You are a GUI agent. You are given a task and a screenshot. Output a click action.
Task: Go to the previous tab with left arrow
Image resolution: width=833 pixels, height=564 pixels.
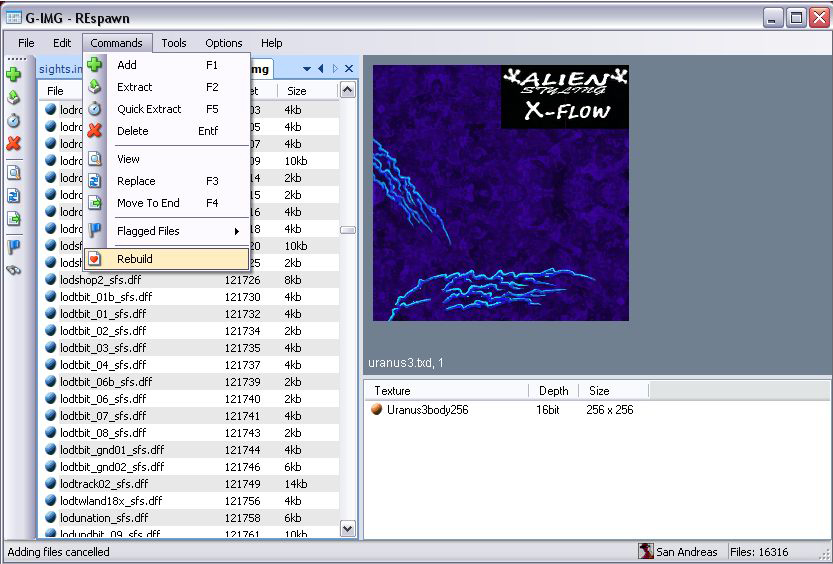coord(321,69)
